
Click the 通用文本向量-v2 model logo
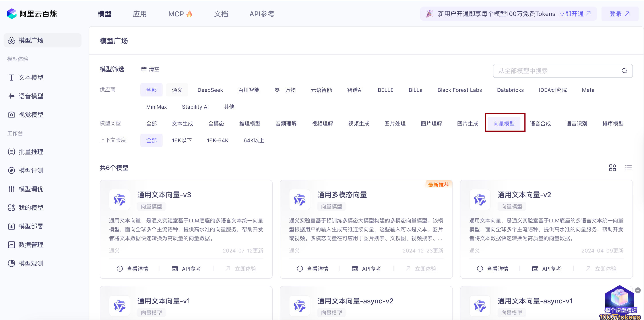coord(480,200)
